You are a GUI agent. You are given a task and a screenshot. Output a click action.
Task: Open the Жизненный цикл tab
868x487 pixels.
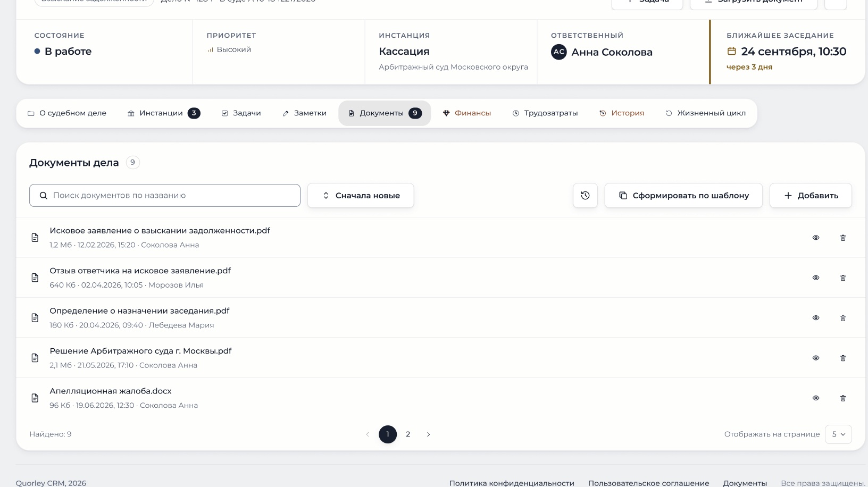click(x=706, y=113)
